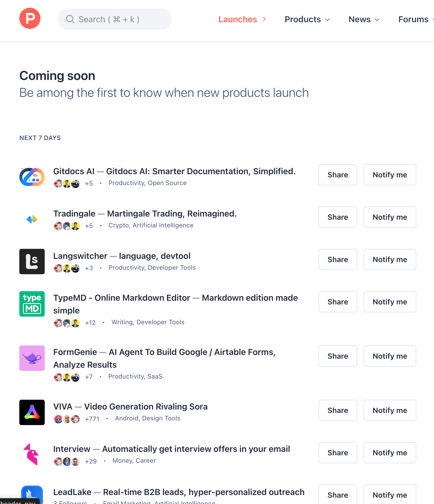434x504 pixels.
Task: Expand the Products dropdown
Action: [307, 19]
